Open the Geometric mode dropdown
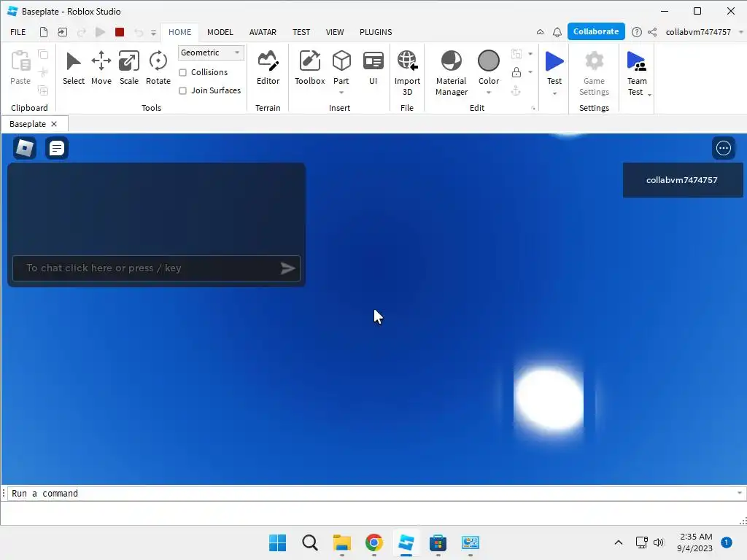This screenshot has width=747, height=560. point(211,52)
